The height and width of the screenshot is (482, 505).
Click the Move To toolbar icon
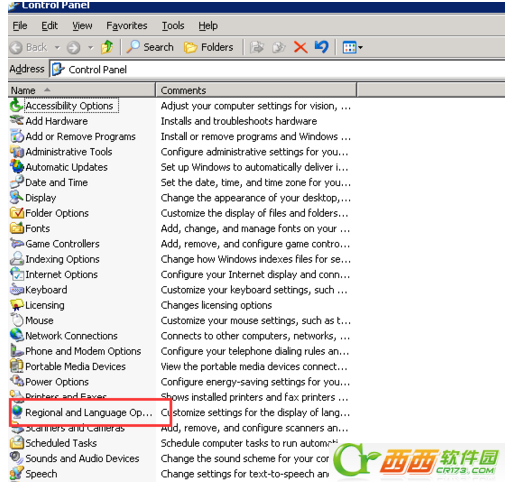(257, 47)
